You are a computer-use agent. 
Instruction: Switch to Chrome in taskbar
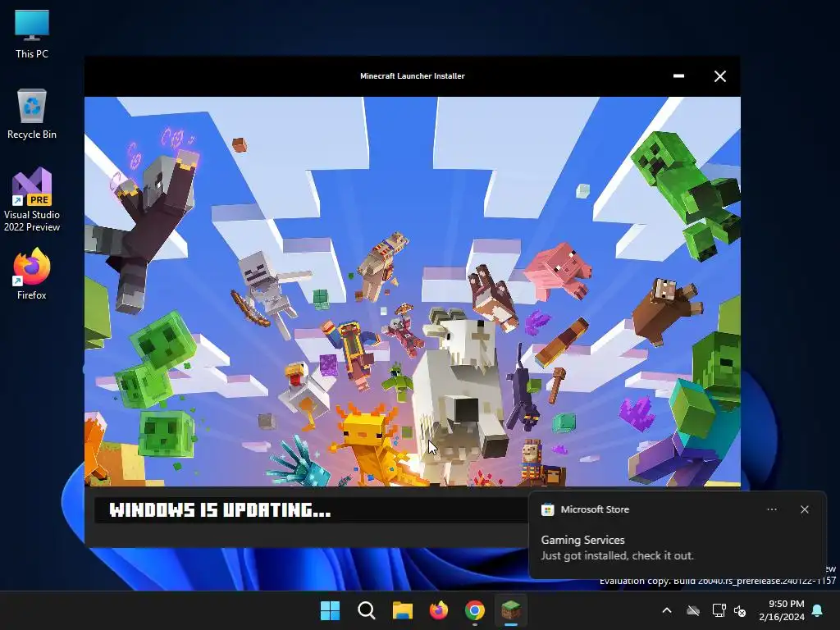[475, 610]
